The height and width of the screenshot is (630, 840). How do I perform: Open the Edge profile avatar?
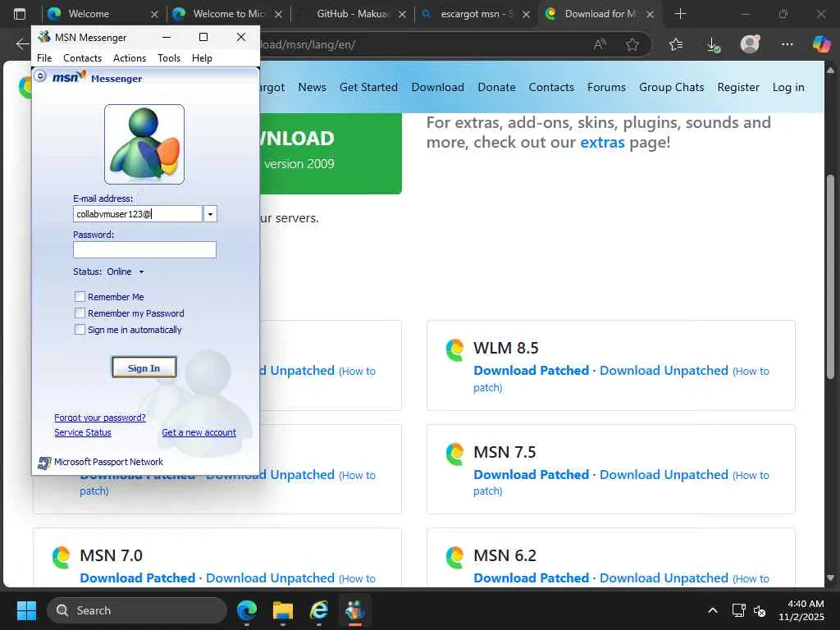pyautogui.click(x=750, y=44)
